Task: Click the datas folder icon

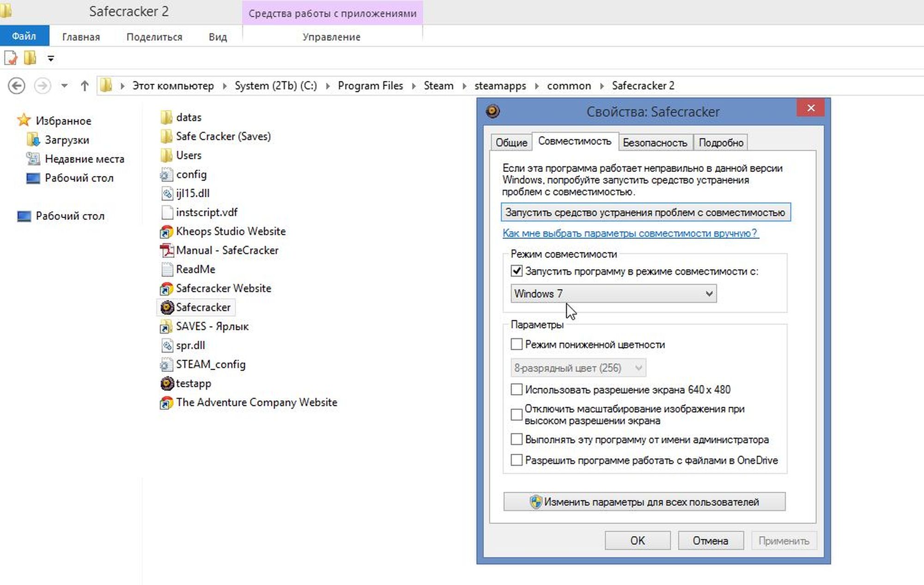Action: tap(166, 117)
